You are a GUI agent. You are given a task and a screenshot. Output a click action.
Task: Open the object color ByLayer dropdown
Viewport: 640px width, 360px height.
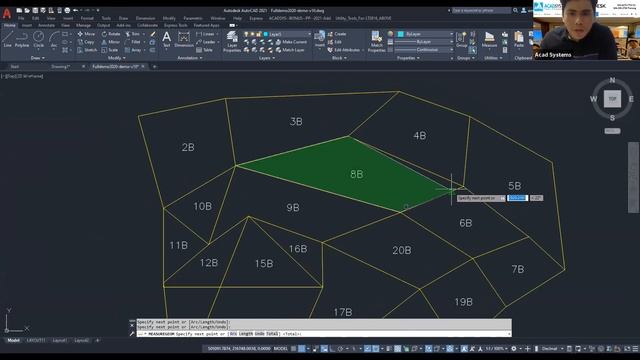(425, 34)
